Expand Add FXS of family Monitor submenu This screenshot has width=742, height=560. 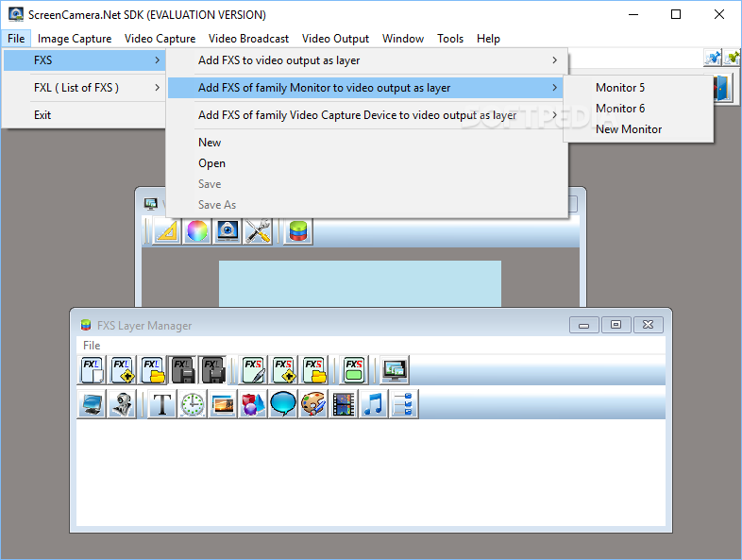pyautogui.click(x=366, y=88)
